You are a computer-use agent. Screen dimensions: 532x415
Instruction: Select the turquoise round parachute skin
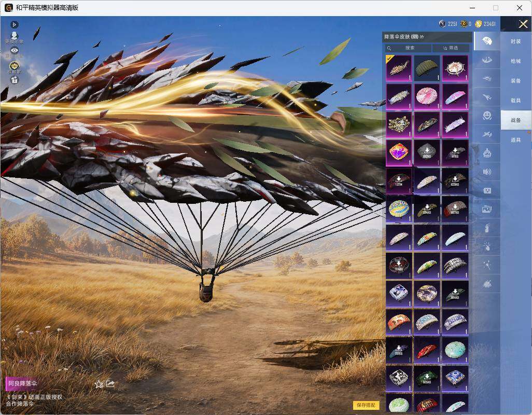[455, 350]
